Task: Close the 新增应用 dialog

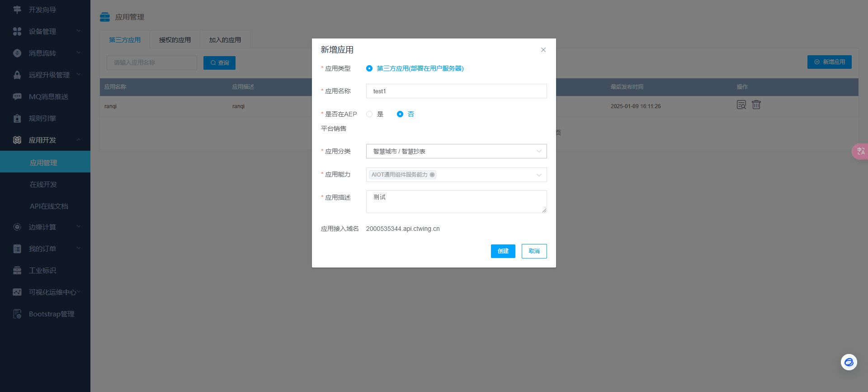Action: coord(543,50)
